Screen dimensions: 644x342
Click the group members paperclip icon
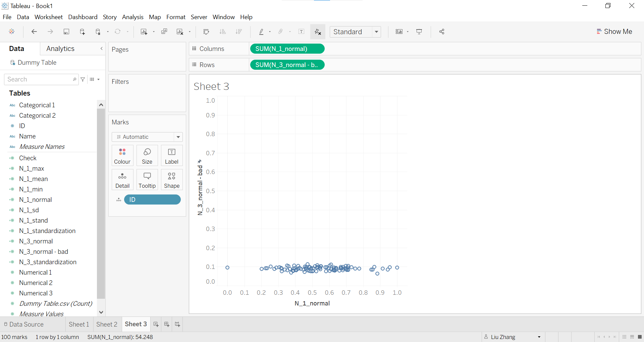pos(280,32)
